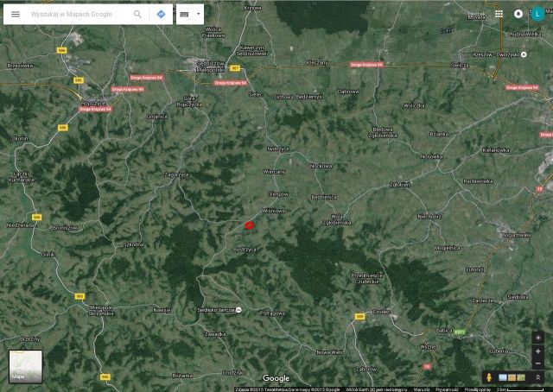Open the Google Maps hamburger menu
The height and width of the screenshot is (392, 553).
pyautogui.click(x=16, y=14)
